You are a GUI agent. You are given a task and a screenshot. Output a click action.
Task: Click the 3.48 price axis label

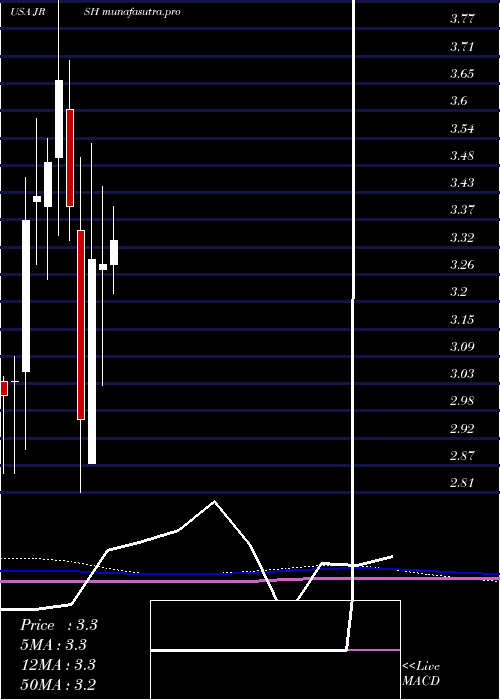click(x=462, y=156)
